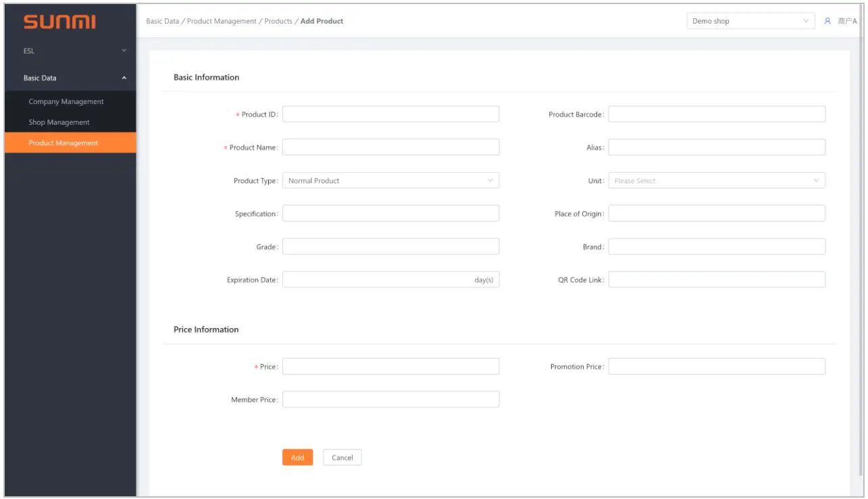
Task: Click the SUNMI logo
Action: coord(59,22)
